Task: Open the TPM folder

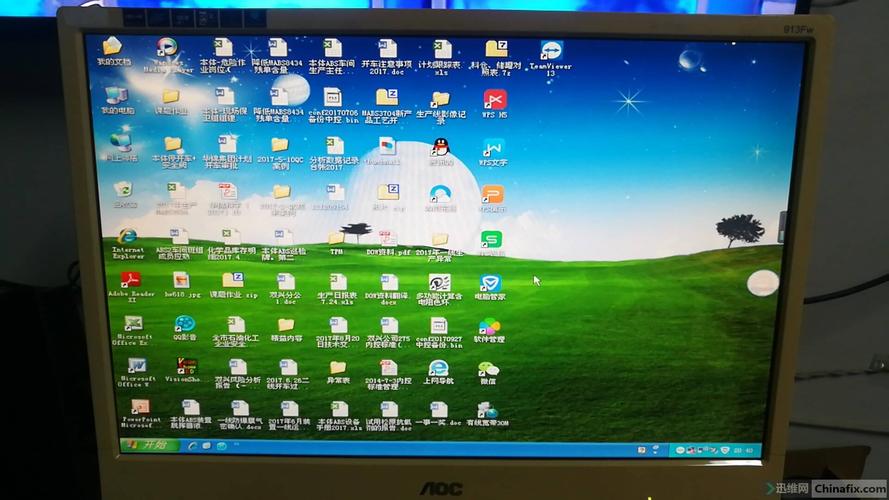Action: [336, 238]
